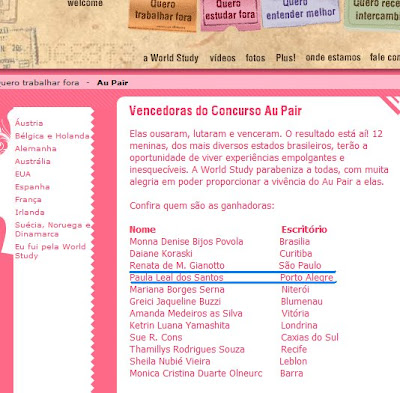Click office cell 'Vitória'
The image size is (400, 393).
click(295, 314)
